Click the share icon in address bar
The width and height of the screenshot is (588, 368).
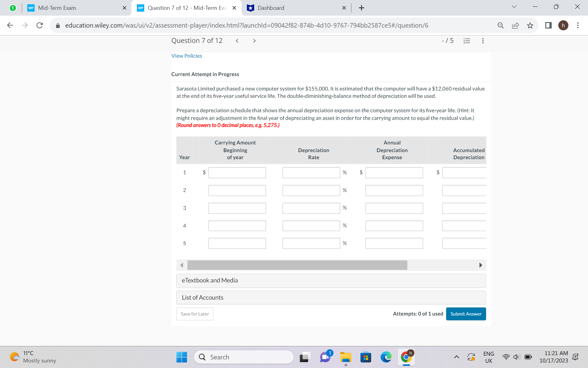515,25
